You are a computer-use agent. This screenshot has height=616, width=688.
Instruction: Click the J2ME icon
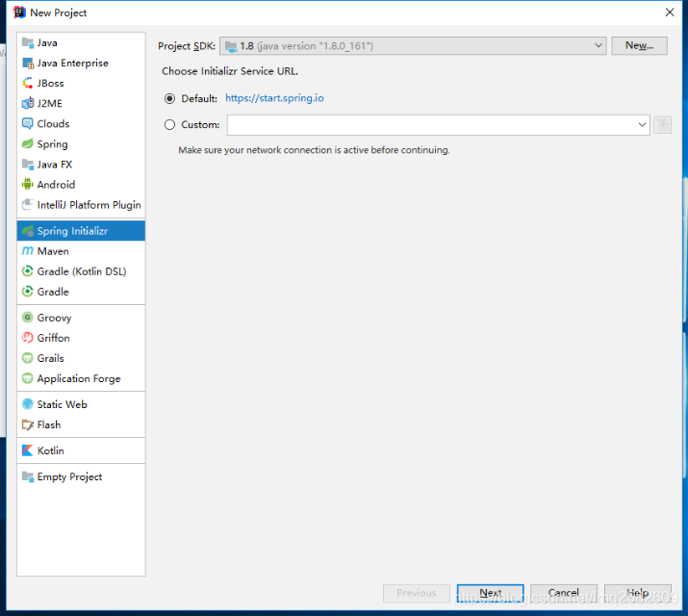click(28, 104)
